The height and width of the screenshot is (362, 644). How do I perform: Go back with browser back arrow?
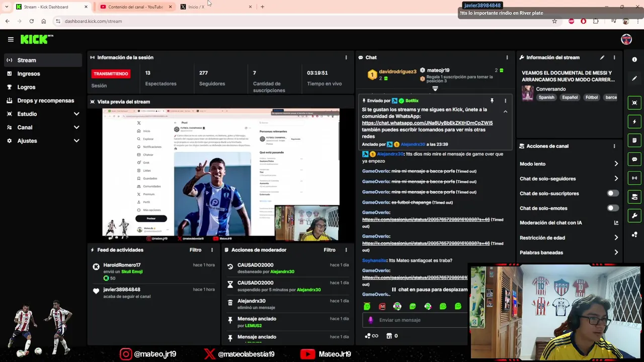pyautogui.click(x=7, y=21)
